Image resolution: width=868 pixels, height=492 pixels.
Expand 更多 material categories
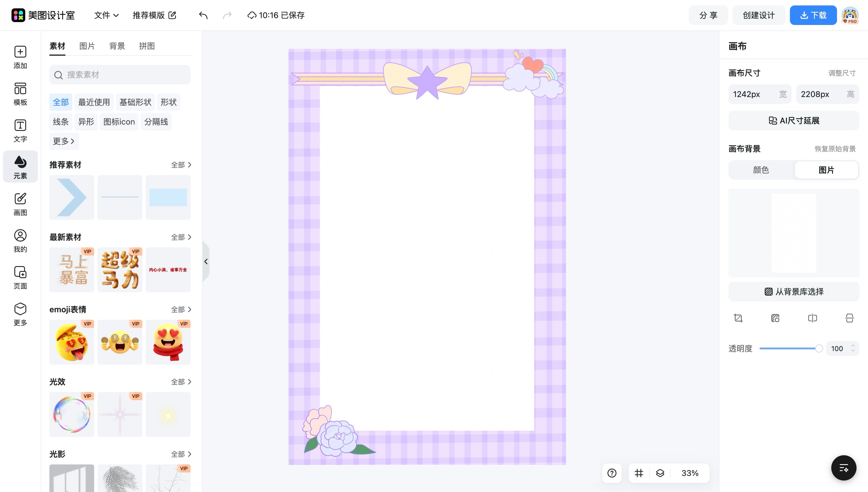click(64, 141)
